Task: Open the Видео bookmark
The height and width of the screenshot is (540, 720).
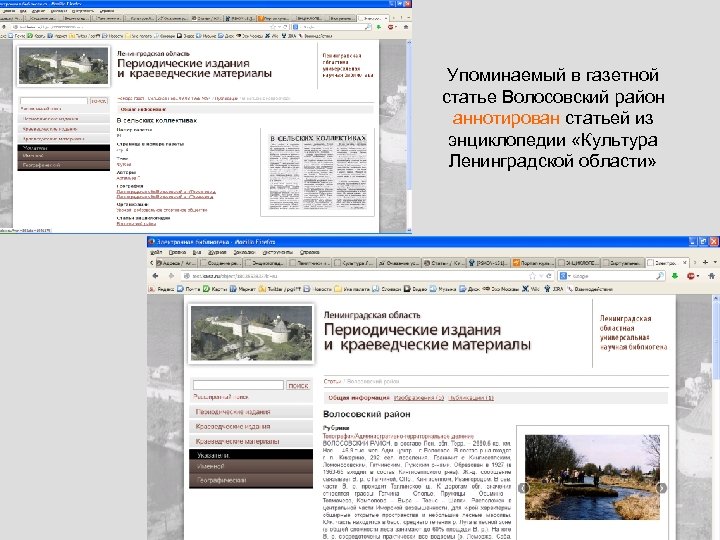Action: pyautogui.click(x=415, y=289)
